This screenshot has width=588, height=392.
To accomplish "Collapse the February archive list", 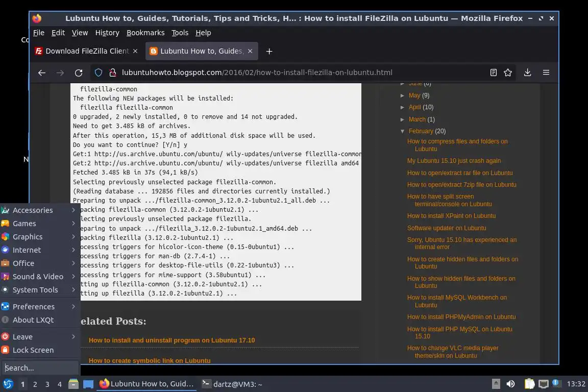I will point(402,131).
